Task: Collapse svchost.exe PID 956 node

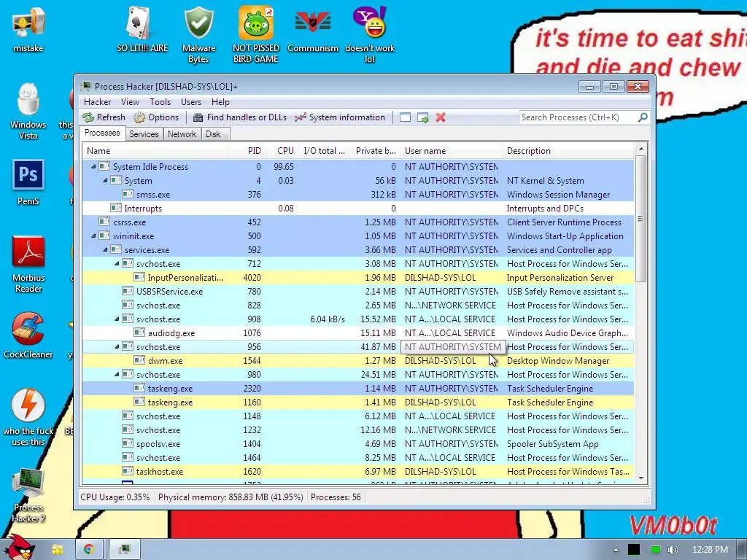Action: click(117, 346)
